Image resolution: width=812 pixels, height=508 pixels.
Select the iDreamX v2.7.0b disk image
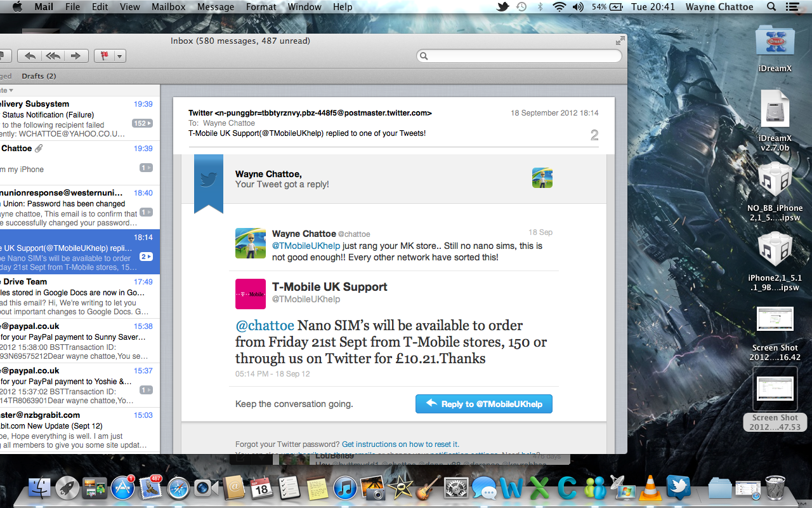coord(775,121)
